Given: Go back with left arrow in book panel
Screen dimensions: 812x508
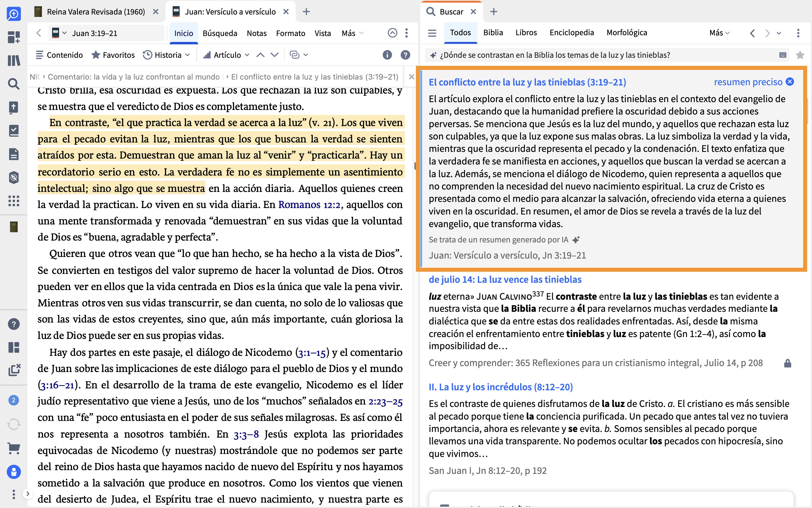Looking at the screenshot, I should click(x=39, y=33).
